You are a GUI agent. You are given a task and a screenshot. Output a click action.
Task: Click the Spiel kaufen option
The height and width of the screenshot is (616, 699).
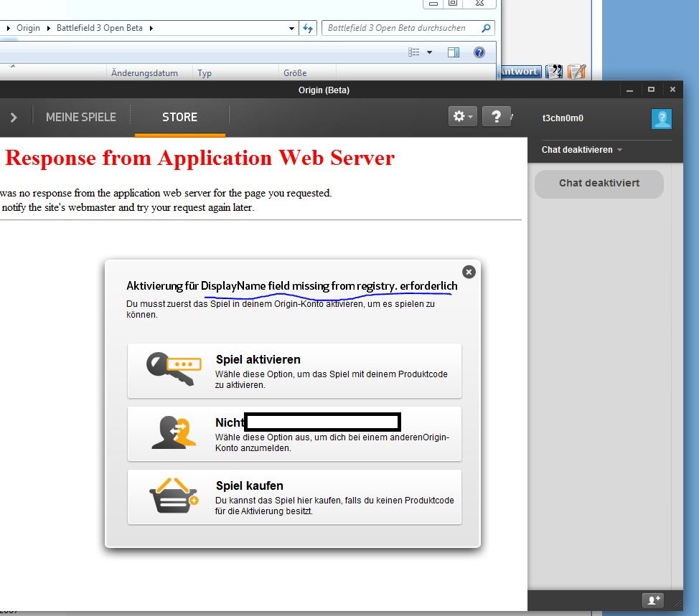click(294, 497)
